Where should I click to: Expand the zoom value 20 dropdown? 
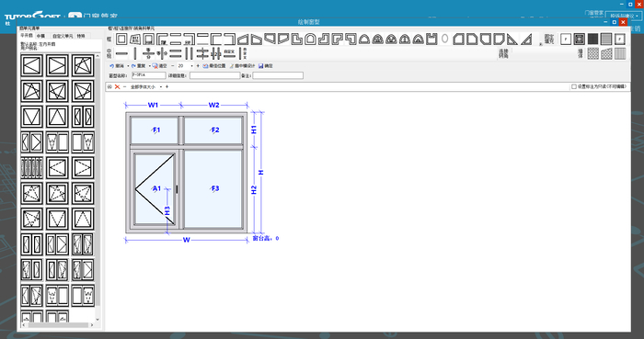pyautogui.click(x=191, y=66)
